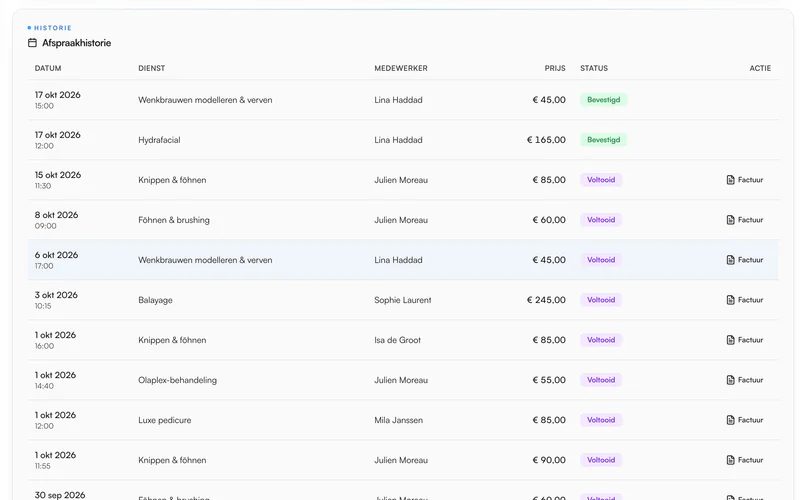Viewport: 800px width, 500px height.
Task: Click the STATUS column header
Action: click(594, 68)
